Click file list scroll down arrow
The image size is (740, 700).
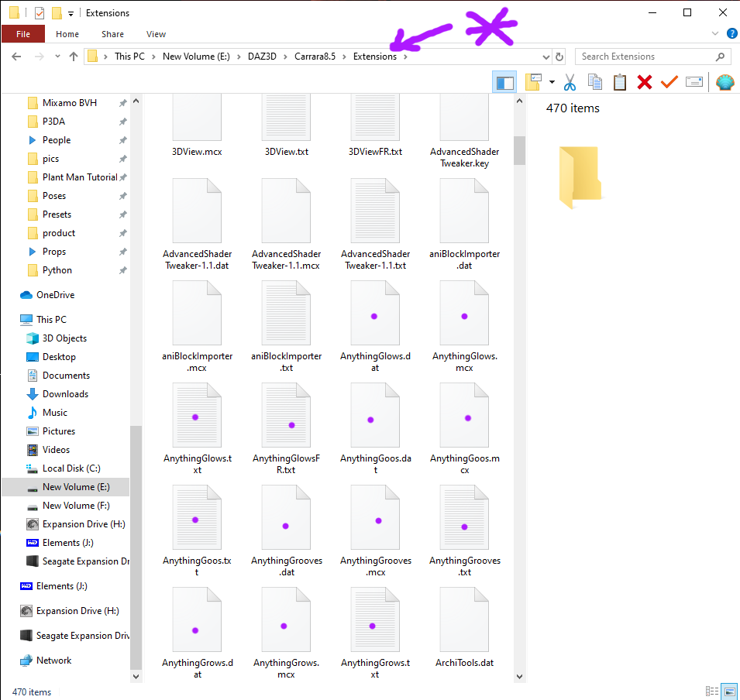[x=519, y=677]
